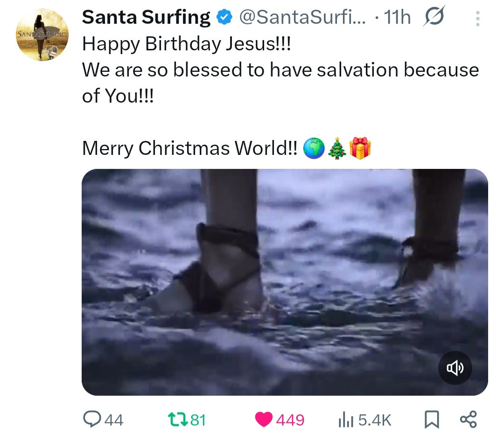Toggle the video sound speaker button
The width and height of the screenshot is (504, 446).
pyautogui.click(x=455, y=369)
